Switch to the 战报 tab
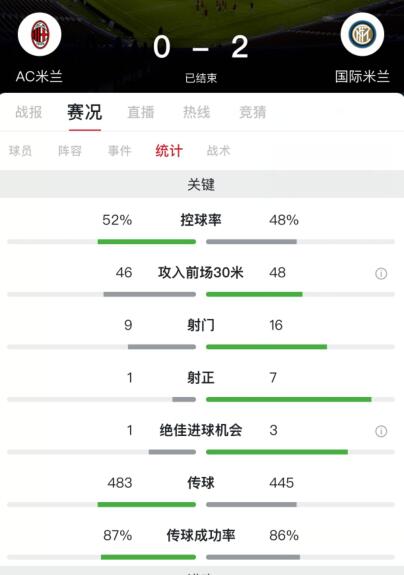The width and height of the screenshot is (404, 575). (29, 112)
